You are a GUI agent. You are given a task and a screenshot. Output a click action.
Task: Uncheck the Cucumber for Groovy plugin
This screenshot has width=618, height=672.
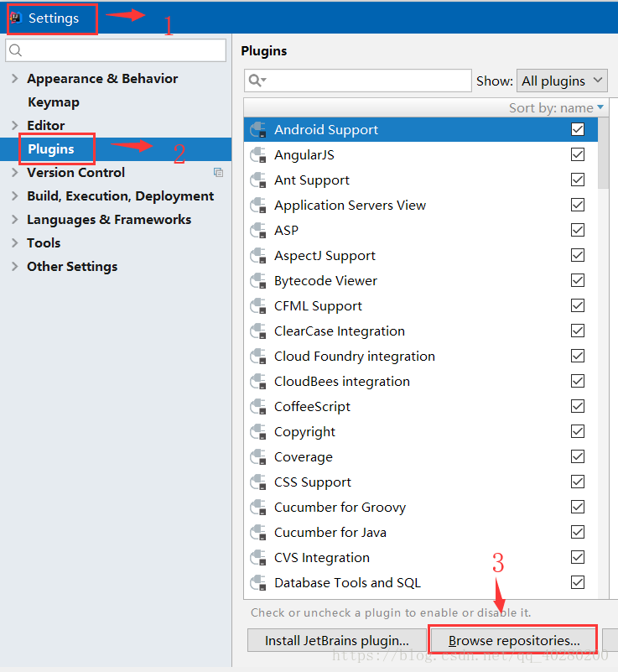pos(577,507)
